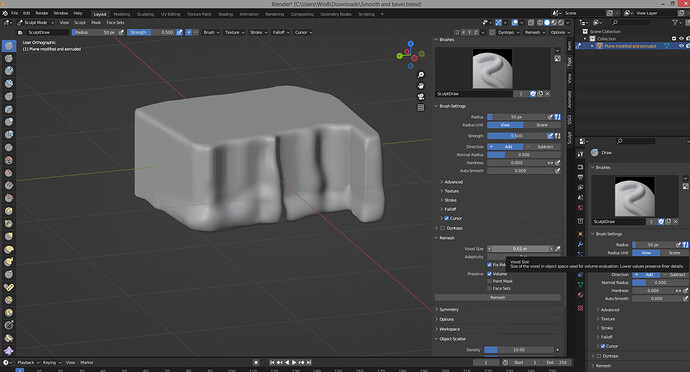The image size is (690, 372).
Task: Adjust the Density slider under Object Scatter
Action: tap(519, 350)
